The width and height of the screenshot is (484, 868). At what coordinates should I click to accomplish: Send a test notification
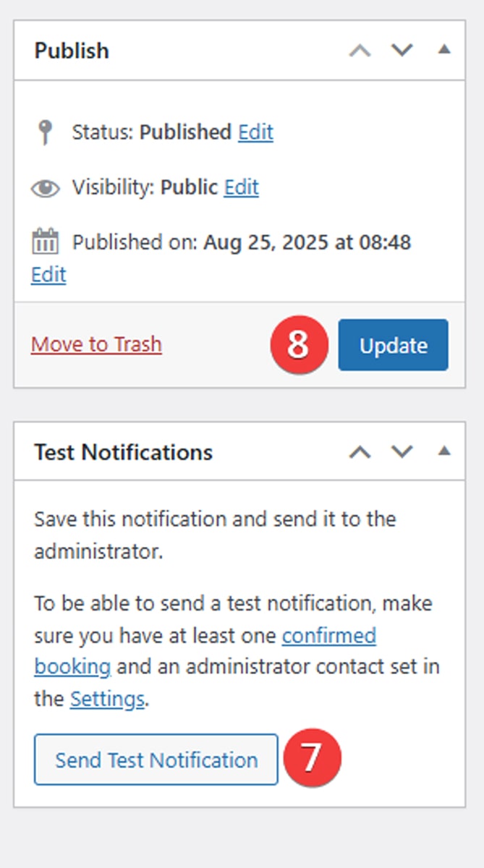(156, 759)
